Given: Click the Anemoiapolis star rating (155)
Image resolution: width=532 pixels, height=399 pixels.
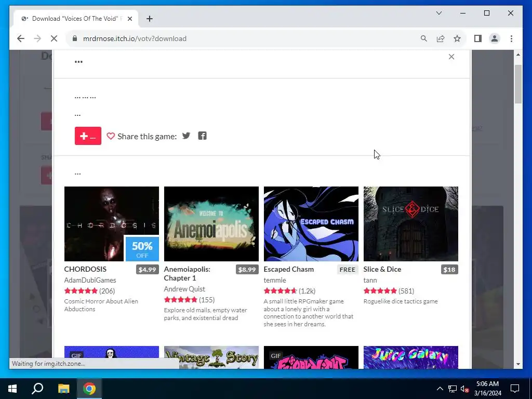Looking at the screenshot, I should pyautogui.click(x=189, y=300).
